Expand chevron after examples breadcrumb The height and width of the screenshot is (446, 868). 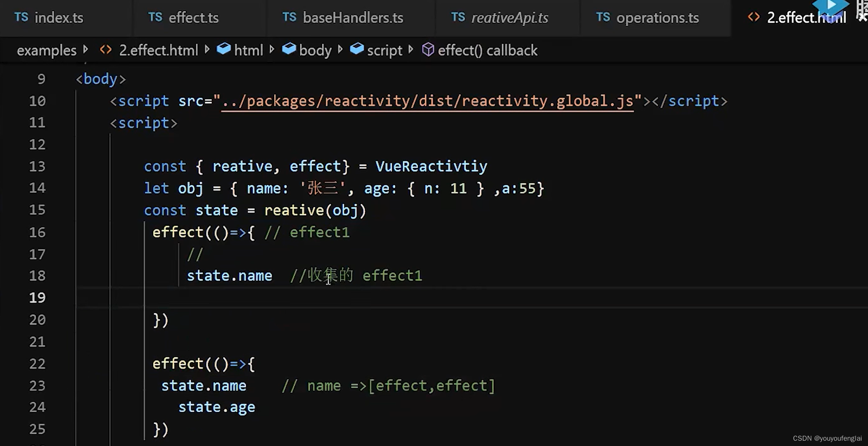click(x=86, y=50)
